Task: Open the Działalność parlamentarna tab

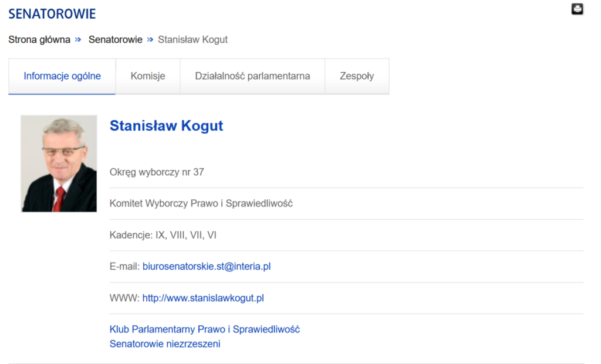Action: click(x=252, y=76)
